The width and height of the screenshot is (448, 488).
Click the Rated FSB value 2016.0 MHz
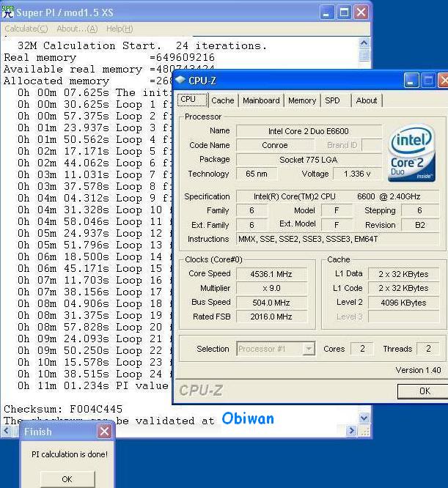coord(271,317)
